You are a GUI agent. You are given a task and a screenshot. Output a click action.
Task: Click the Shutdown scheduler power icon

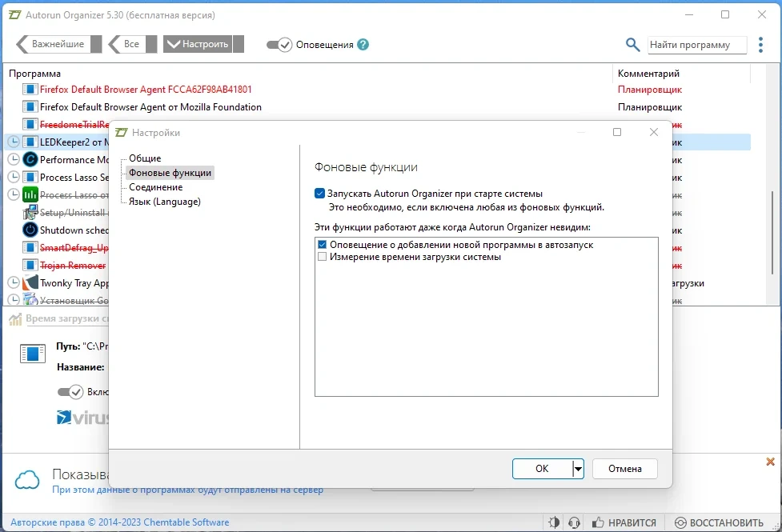pyautogui.click(x=30, y=230)
